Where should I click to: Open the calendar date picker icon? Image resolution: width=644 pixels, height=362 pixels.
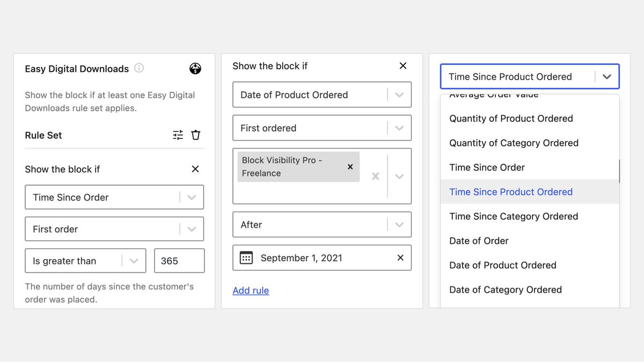coord(246,258)
